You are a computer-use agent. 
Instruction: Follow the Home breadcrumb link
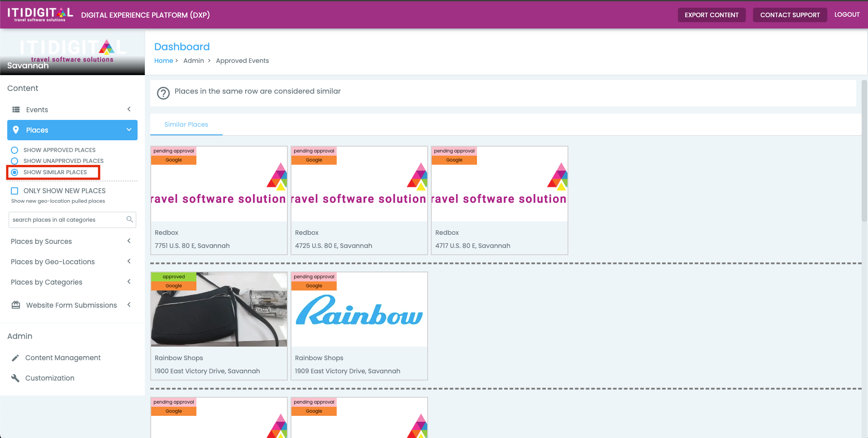163,61
